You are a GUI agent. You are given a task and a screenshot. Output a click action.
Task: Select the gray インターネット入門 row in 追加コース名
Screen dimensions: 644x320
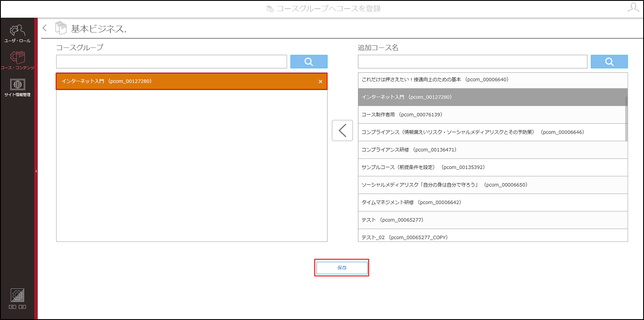[x=491, y=97]
